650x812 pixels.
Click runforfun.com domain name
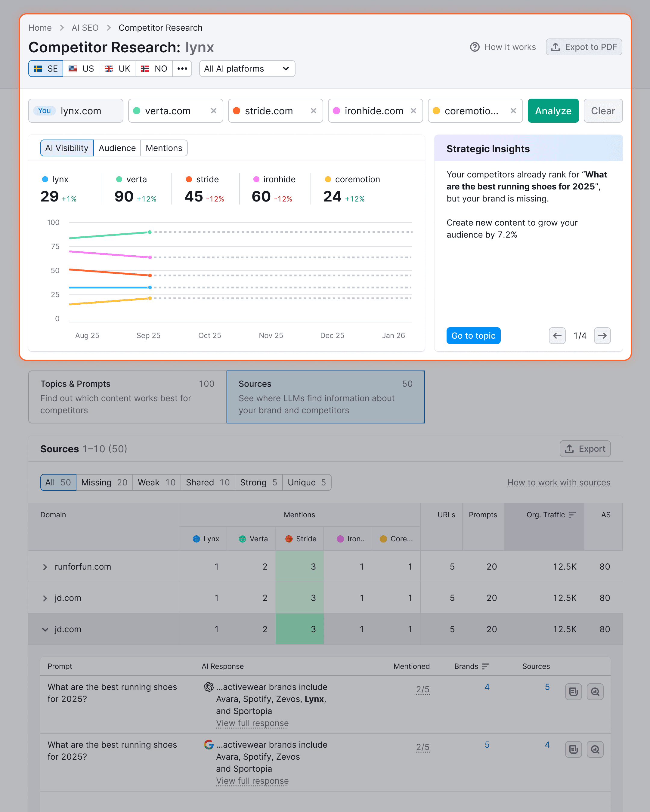click(83, 567)
